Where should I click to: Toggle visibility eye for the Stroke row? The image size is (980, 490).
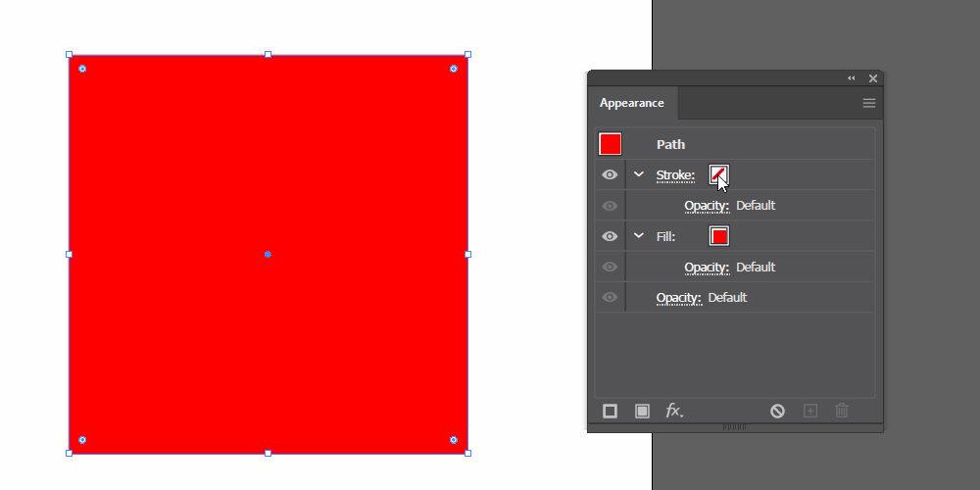[x=610, y=174]
